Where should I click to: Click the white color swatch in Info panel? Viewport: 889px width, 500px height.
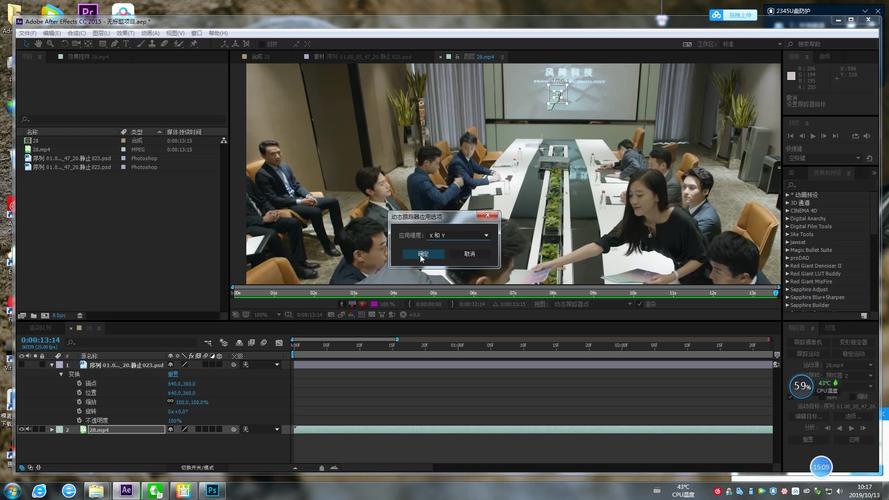point(791,76)
